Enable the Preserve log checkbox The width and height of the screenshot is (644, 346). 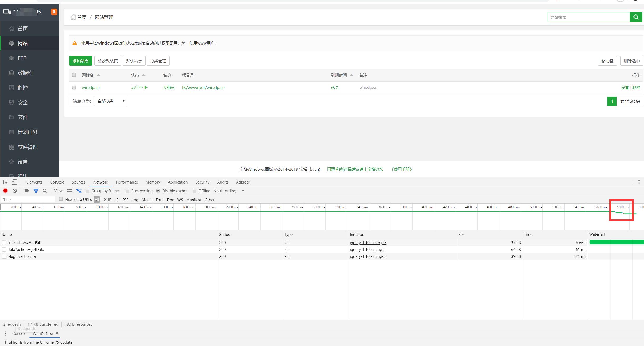[127, 191]
